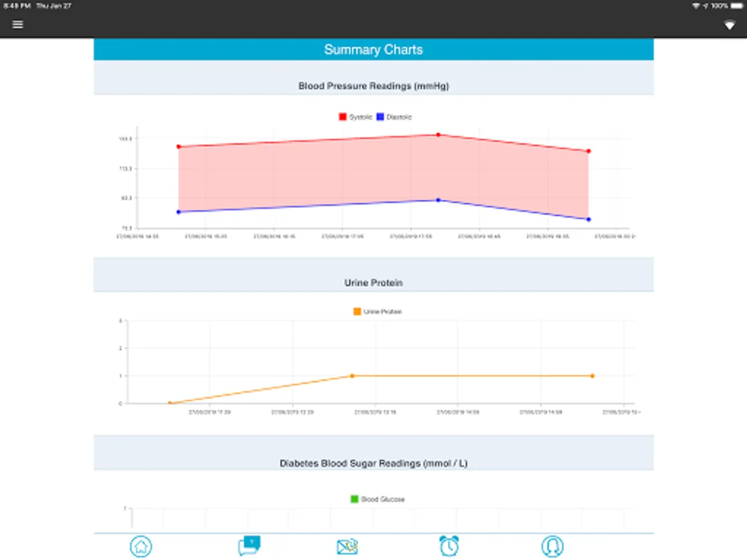747x560 pixels.
Task: Select the last systolic red data point
Action: coord(588,151)
